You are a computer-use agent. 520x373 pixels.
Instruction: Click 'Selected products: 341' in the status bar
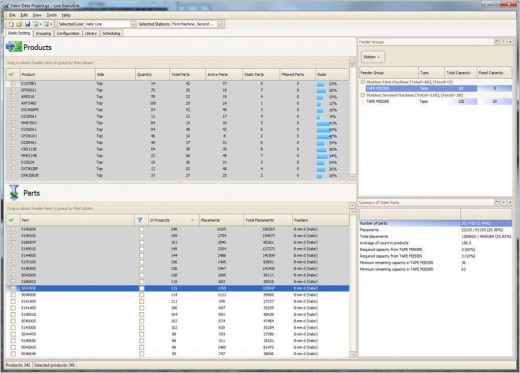(54, 365)
